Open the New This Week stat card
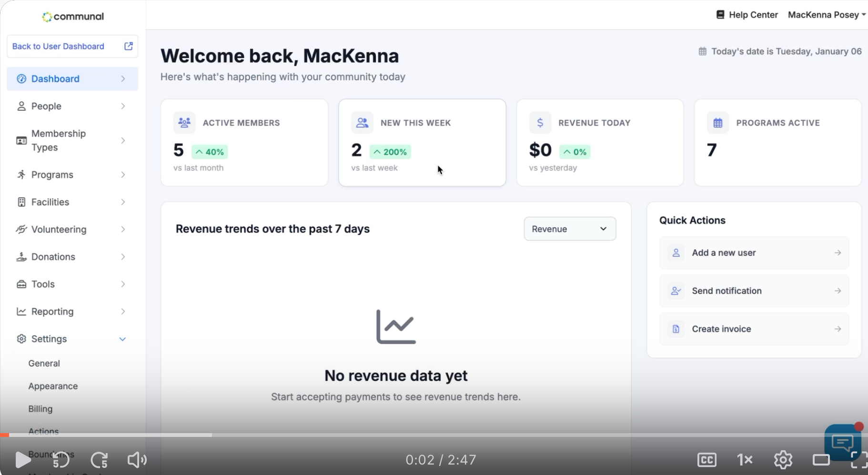This screenshot has width=868, height=475. 422,142
